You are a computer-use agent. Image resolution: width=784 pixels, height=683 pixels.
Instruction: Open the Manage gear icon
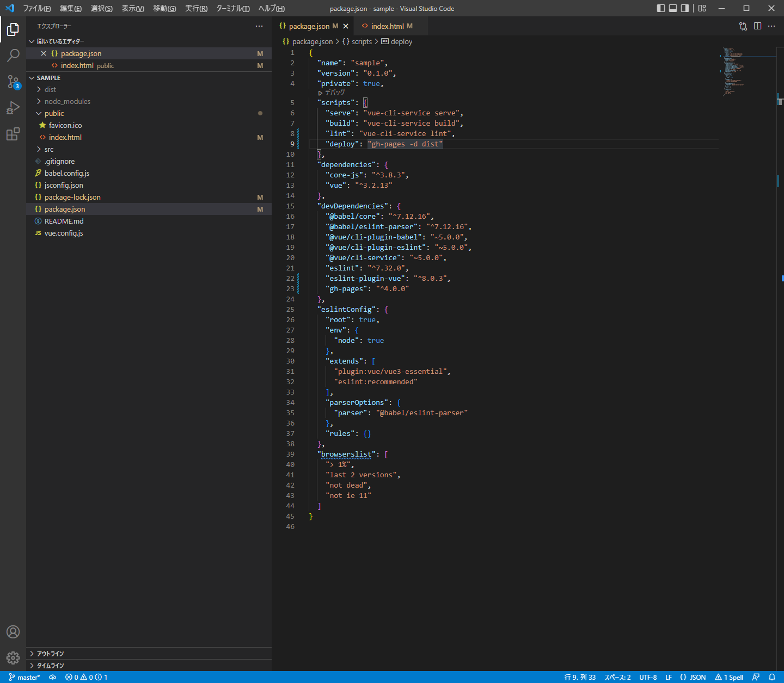(13, 658)
